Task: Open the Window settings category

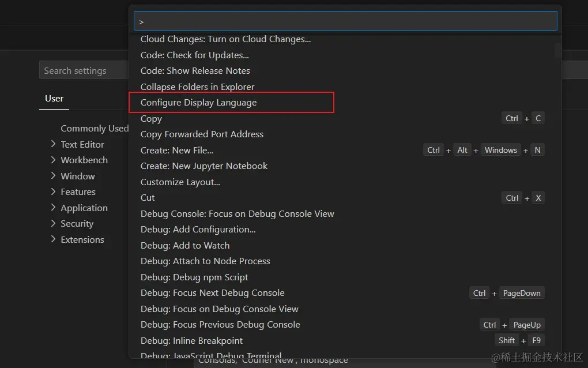Action: (x=78, y=176)
